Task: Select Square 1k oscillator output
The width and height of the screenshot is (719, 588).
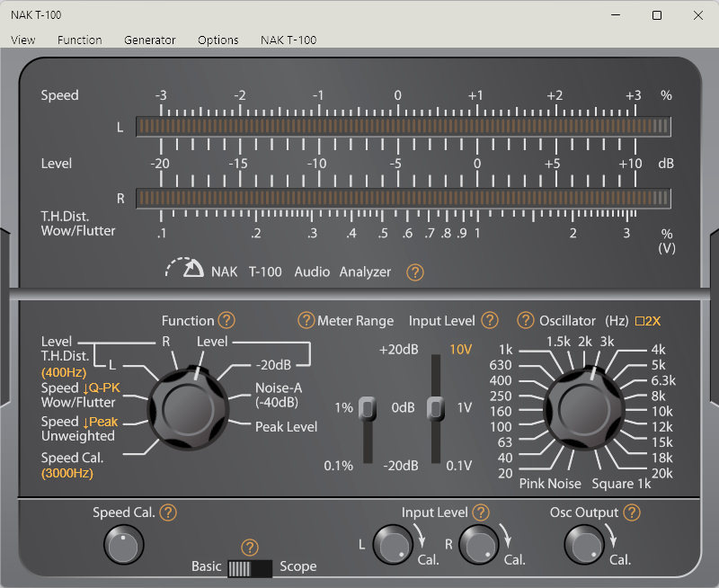Action: tap(621, 484)
